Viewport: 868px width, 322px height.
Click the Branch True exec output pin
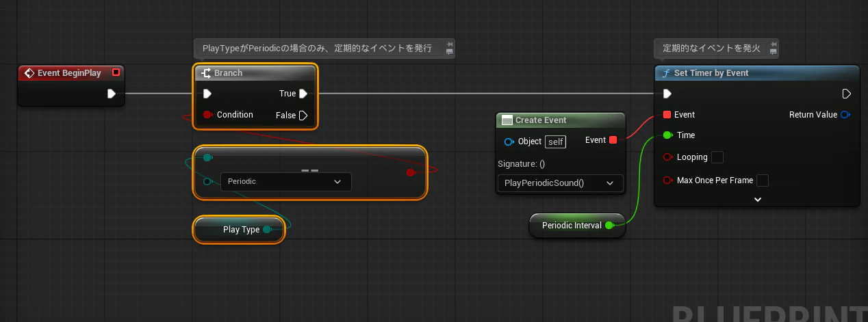pyautogui.click(x=303, y=94)
